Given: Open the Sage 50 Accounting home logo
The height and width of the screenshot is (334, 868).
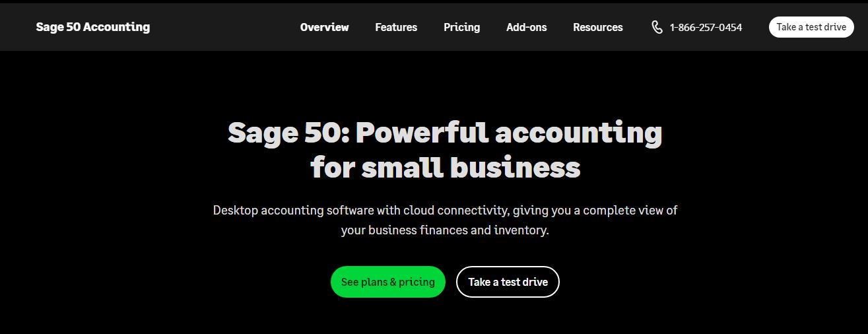Looking at the screenshot, I should click(x=93, y=27).
